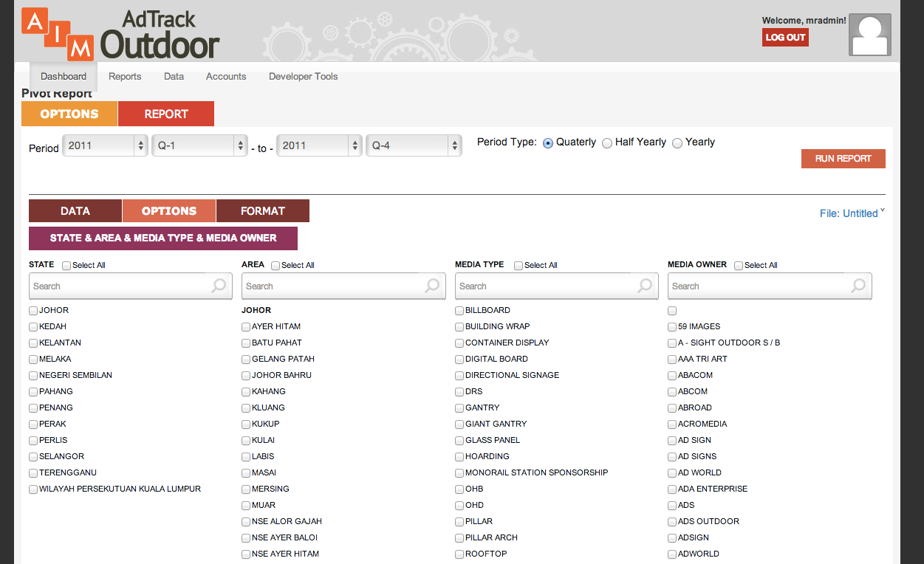Expand the File: Untitled menu

tap(851, 213)
